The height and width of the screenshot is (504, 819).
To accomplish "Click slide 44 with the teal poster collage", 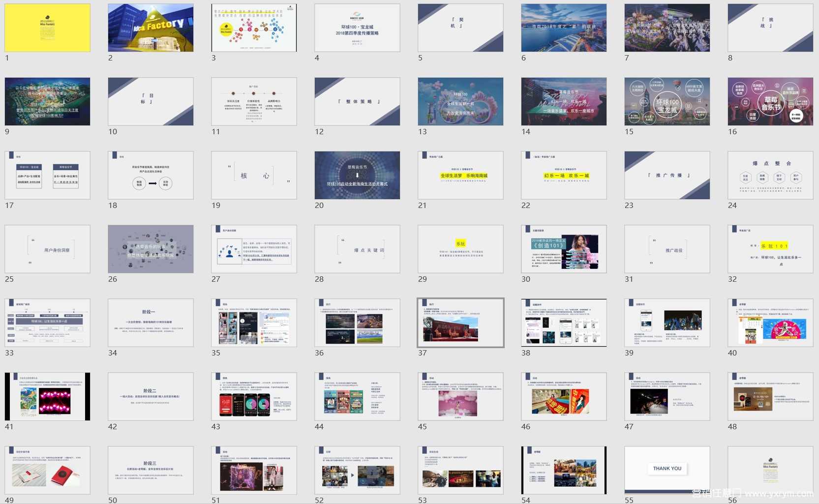I will (x=357, y=396).
